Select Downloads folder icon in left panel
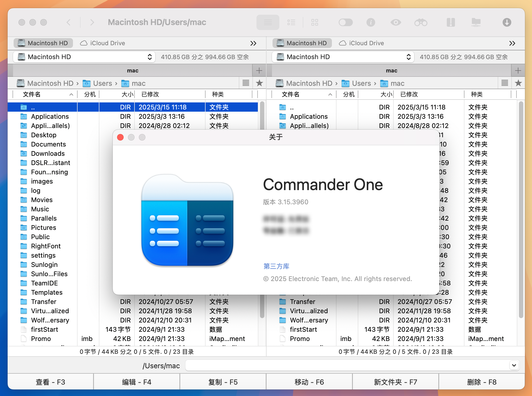Image resolution: width=532 pixels, height=396 pixels. click(x=24, y=154)
